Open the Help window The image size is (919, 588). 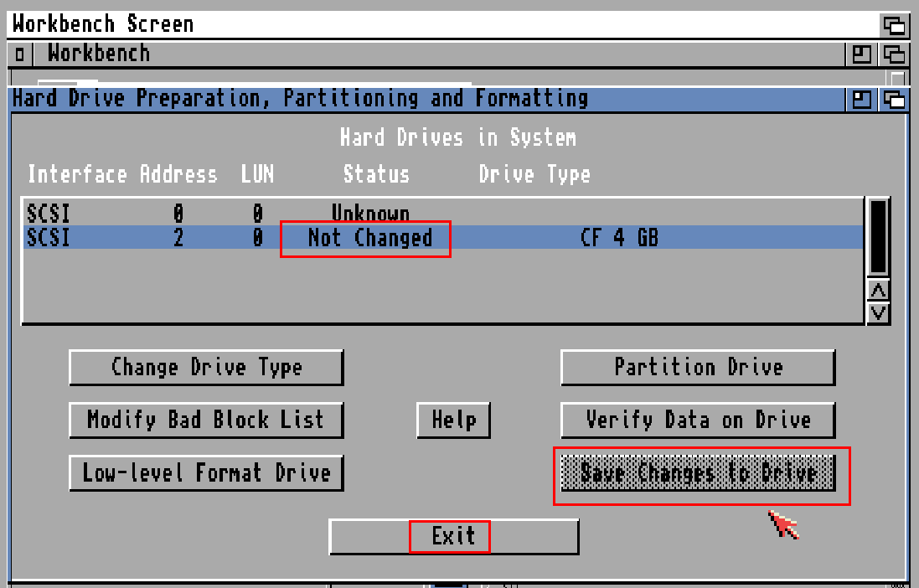click(453, 420)
